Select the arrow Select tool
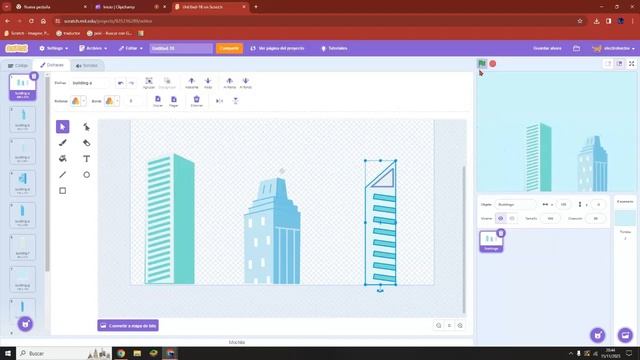Screen dimensions: 640x360 (62, 127)
